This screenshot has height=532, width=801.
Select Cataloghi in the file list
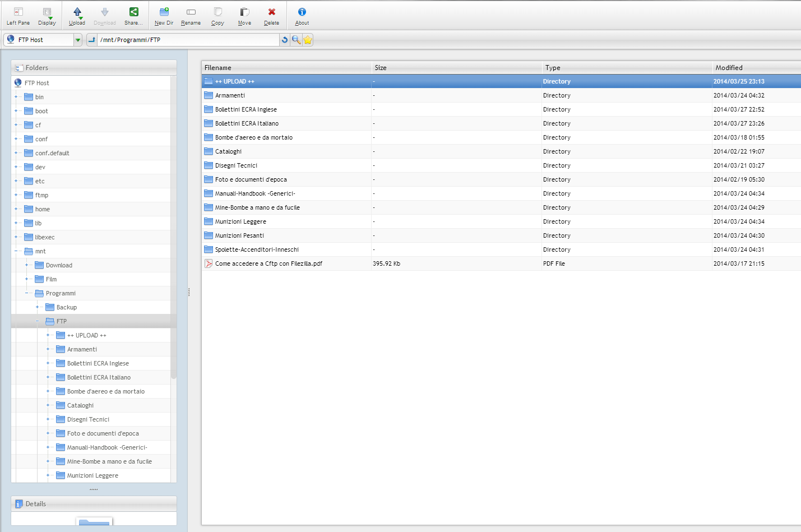pyautogui.click(x=501, y=151)
